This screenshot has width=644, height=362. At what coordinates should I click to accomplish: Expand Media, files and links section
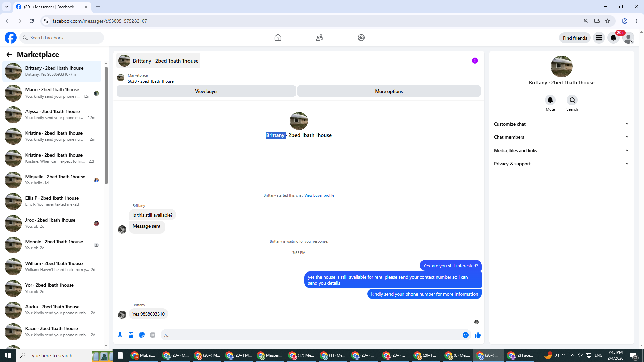coord(561,150)
